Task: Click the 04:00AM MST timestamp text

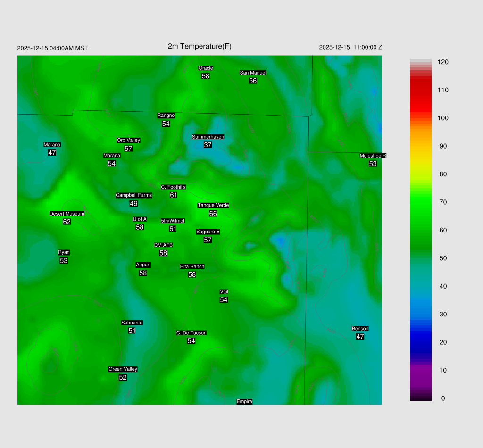Action: point(52,48)
